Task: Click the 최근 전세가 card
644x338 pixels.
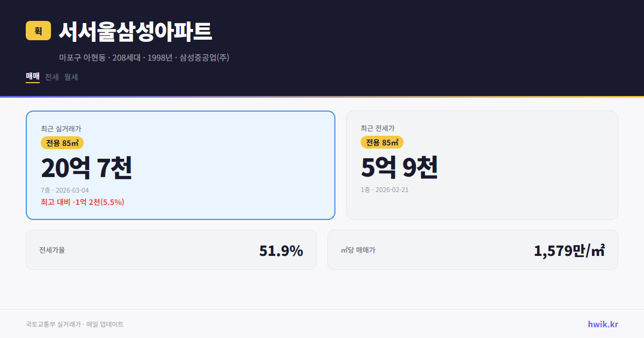Action: click(482, 165)
